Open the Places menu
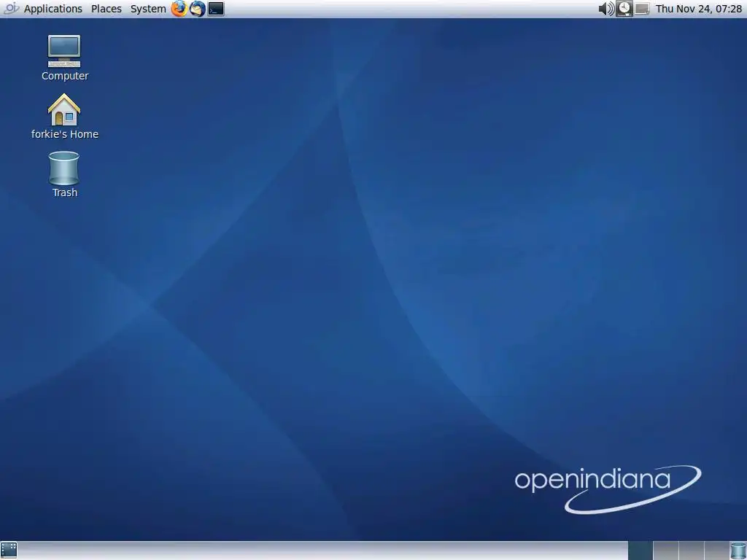The width and height of the screenshot is (747, 560). (107, 9)
